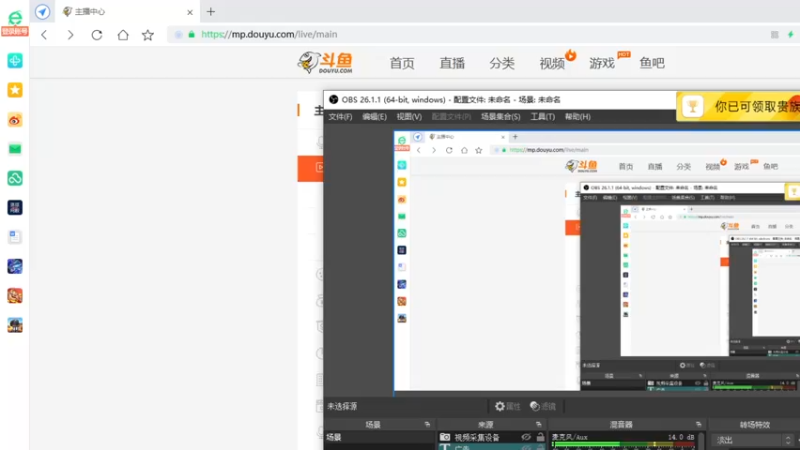Screen dimensions: 800x450
Task: Click the red login account label
Action: coord(15,32)
